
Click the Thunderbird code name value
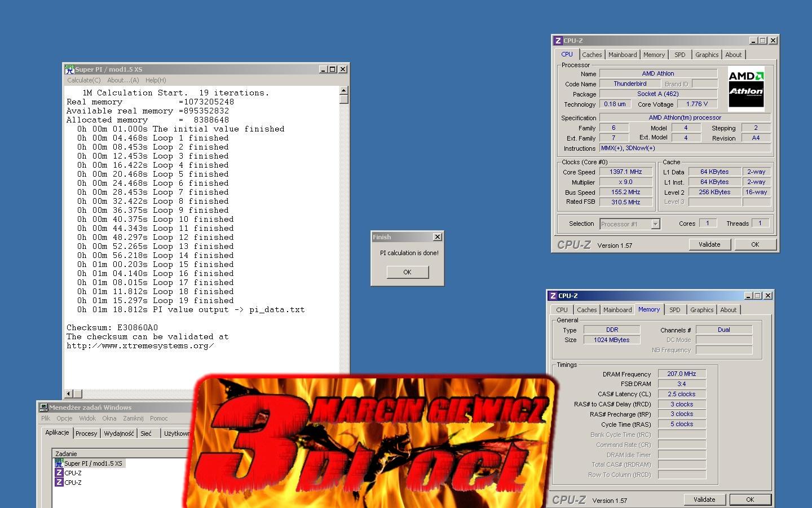tap(630, 84)
